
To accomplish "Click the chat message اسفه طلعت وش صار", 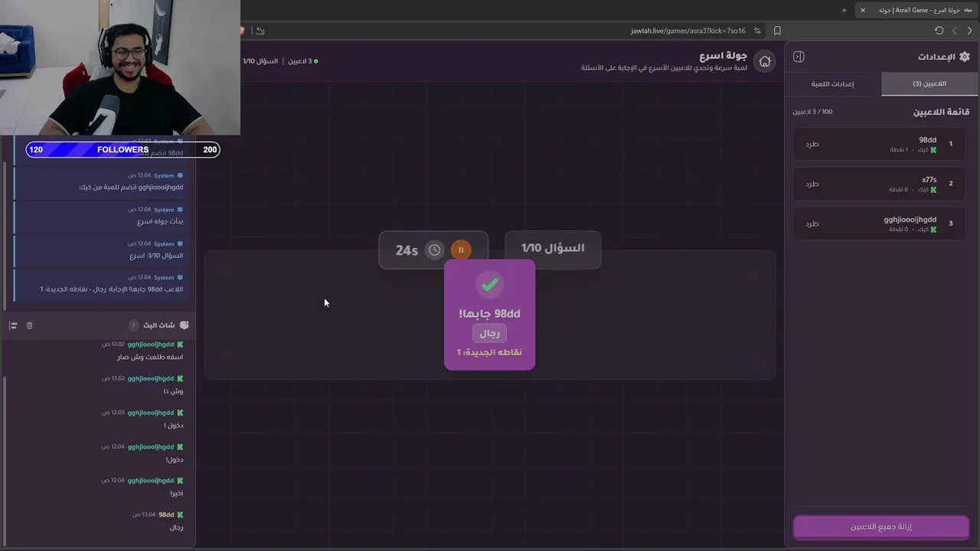I will pyautogui.click(x=150, y=357).
